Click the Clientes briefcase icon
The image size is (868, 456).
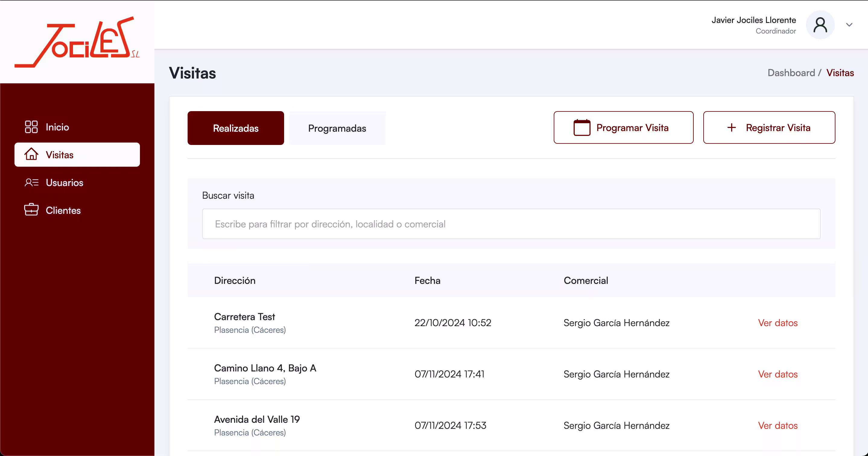click(x=31, y=210)
